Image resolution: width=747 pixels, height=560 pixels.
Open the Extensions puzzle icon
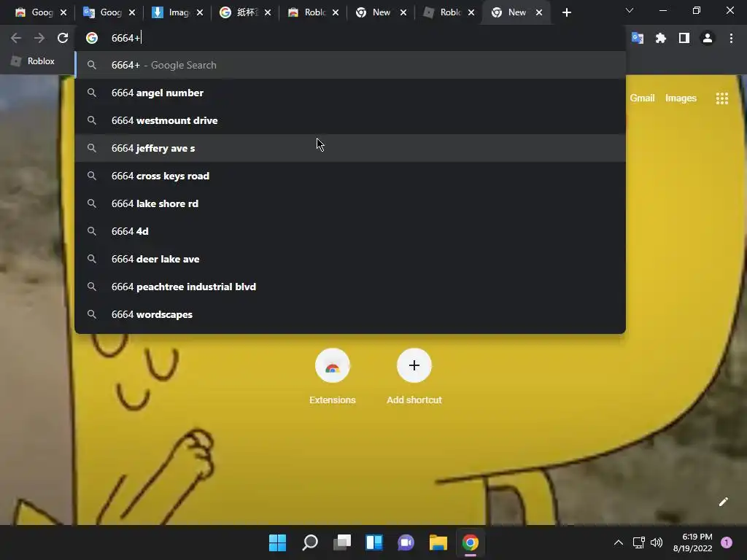(x=661, y=38)
